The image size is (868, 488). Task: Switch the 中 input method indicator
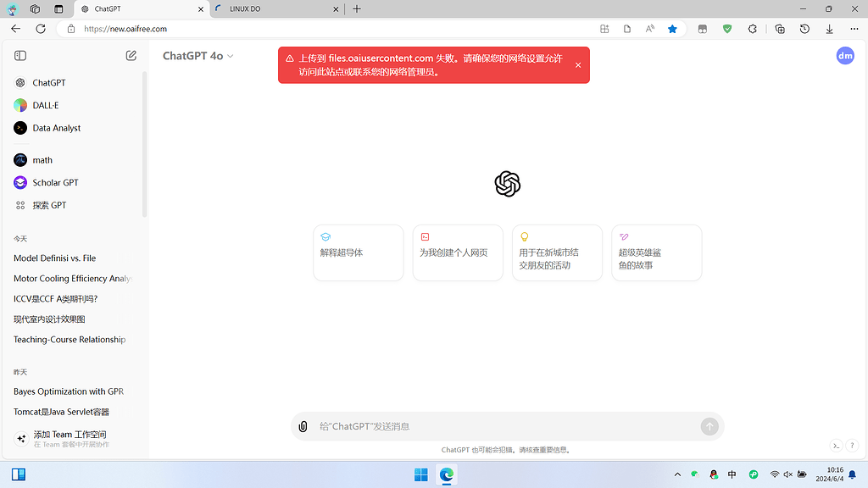click(732, 474)
